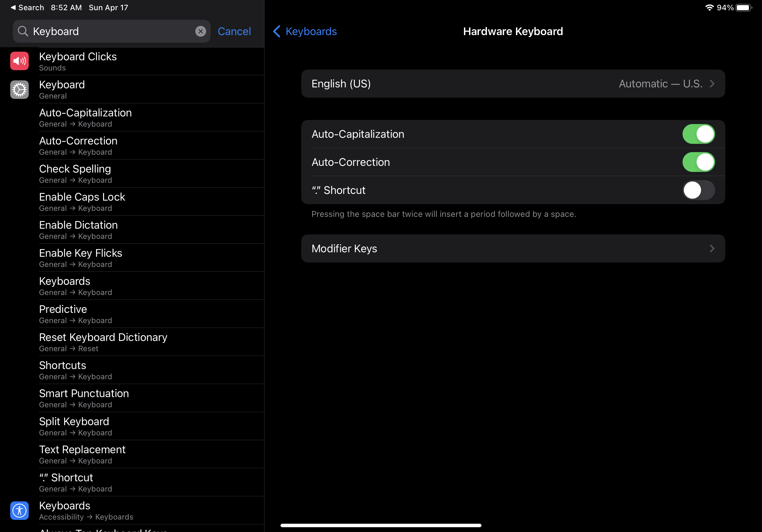Tap the battery indicator icon

click(743, 7)
